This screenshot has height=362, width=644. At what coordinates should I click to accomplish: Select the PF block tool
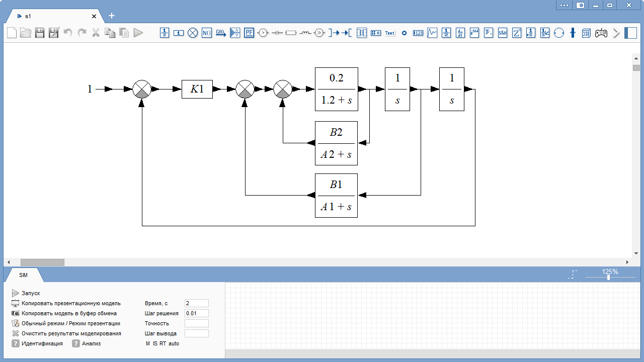[249, 33]
